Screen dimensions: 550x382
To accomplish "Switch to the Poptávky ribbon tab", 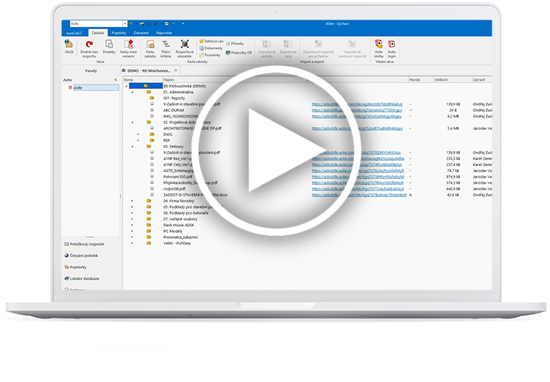I will pos(119,33).
